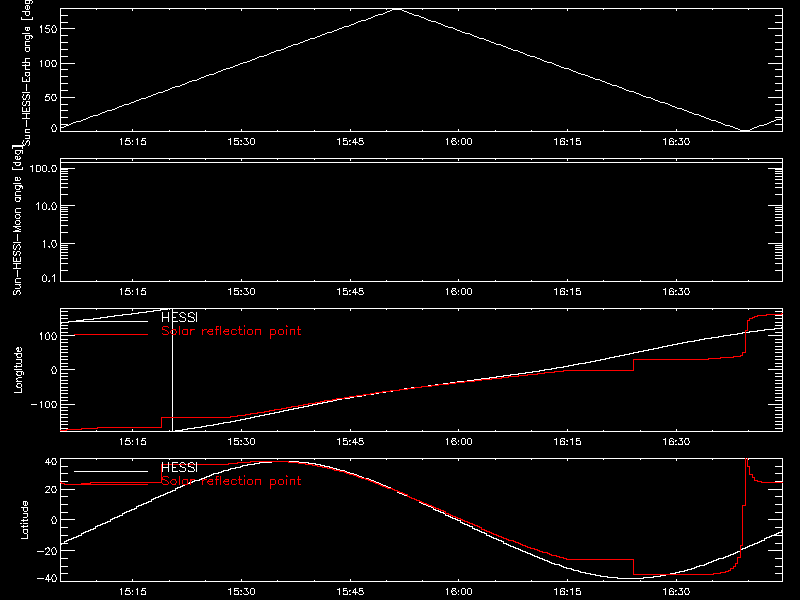Click the -100 tick on Longitude axis
The image size is (800, 600).
coord(44,405)
